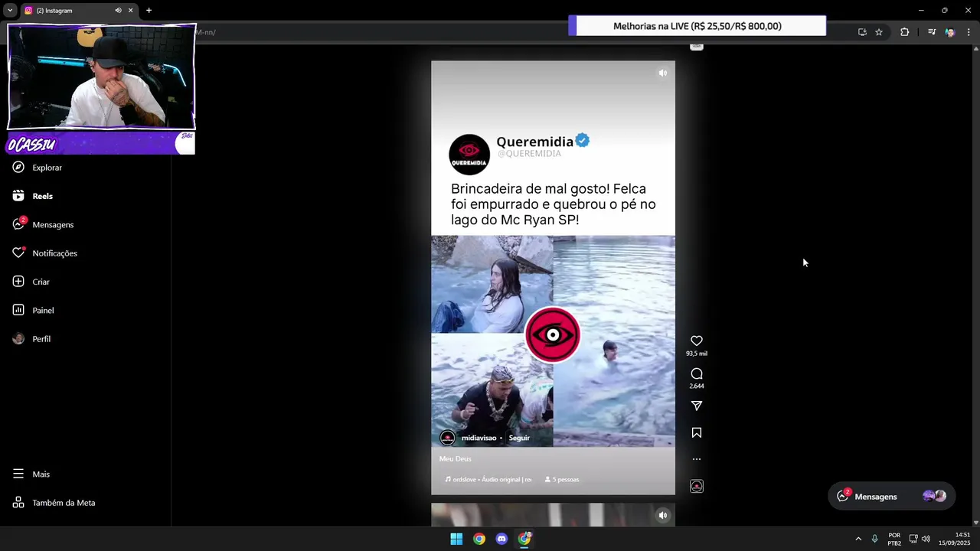Screen dimensions: 980x551
Task: Save the reel with bookmark icon
Action: [697, 432]
